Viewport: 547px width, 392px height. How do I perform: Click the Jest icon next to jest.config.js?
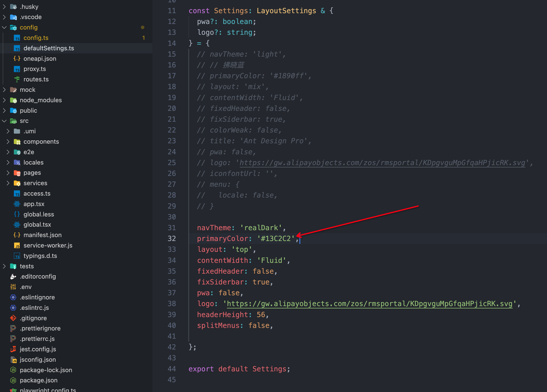(13, 349)
